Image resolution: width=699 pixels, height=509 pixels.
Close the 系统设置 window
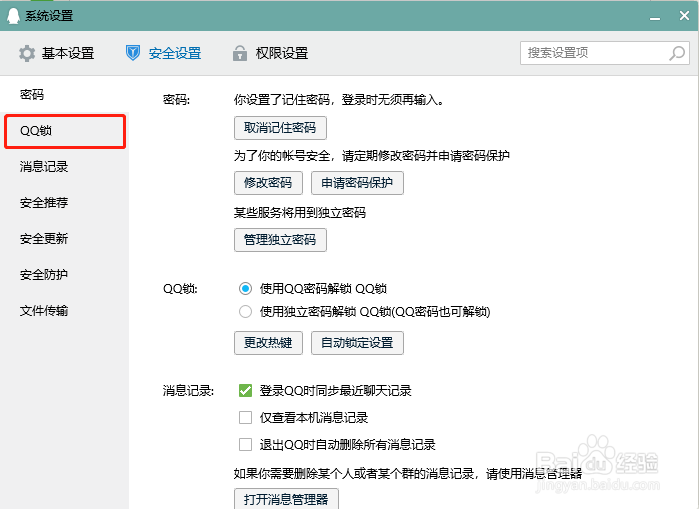click(684, 16)
